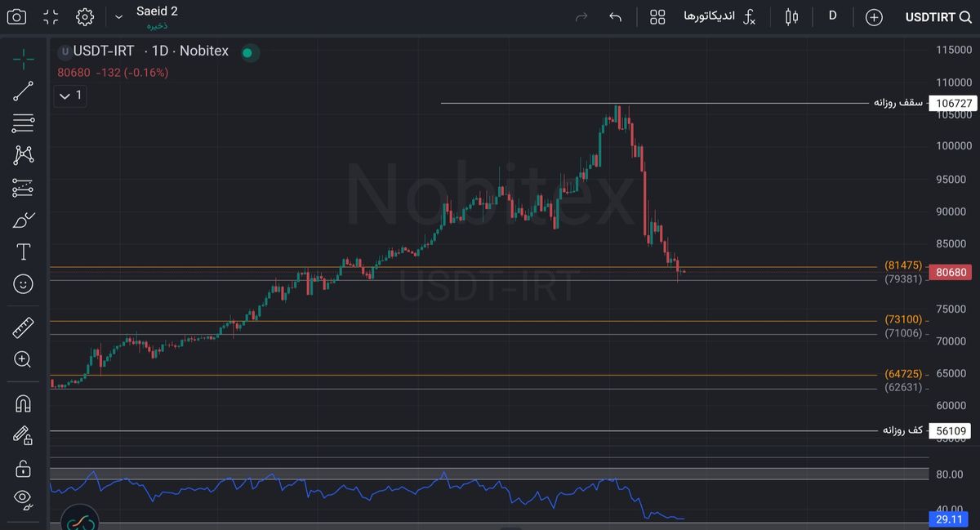Select the text annotation tool
980x530 pixels.
point(24,252)
